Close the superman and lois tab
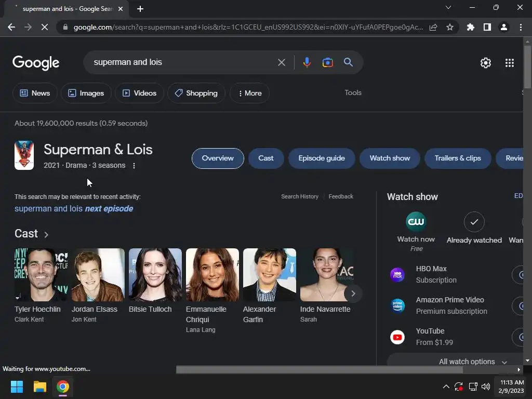The height and width of the screenshot is (399, 532). tap(121, 9)
